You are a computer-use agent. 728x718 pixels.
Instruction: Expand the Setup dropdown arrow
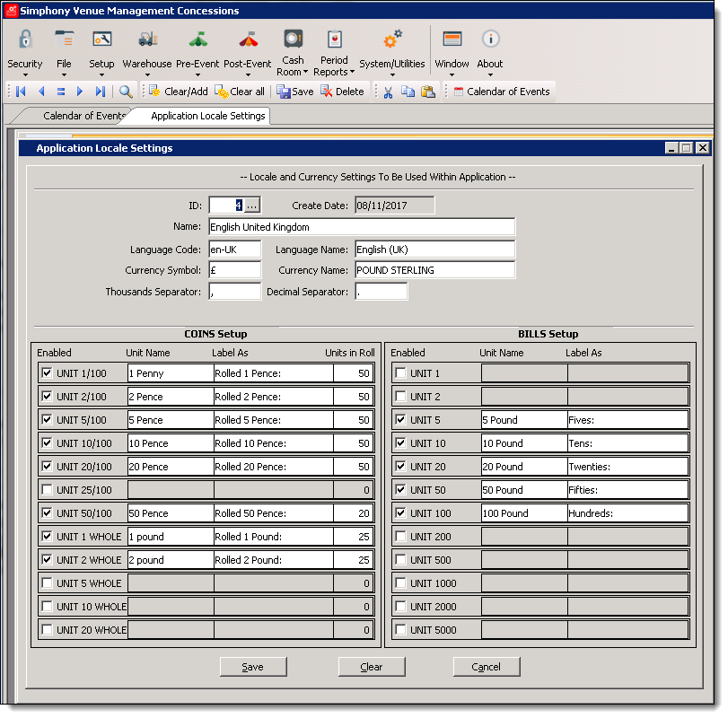(101, 74)
